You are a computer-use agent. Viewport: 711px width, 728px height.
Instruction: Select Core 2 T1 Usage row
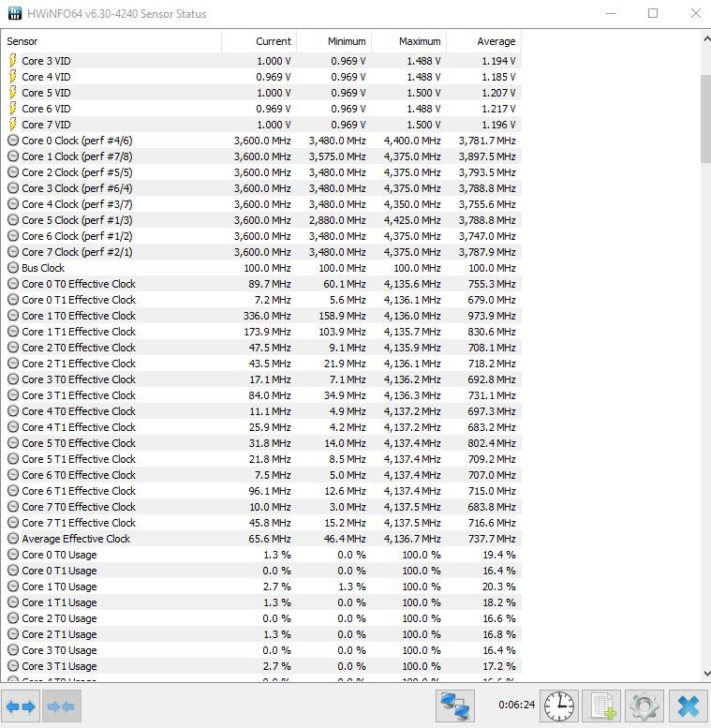coord(261,634)
